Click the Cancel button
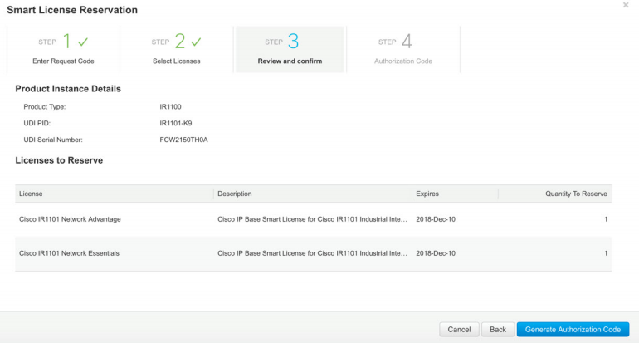The height and width of the screenshot is (348, 644). tap(459, 330)
